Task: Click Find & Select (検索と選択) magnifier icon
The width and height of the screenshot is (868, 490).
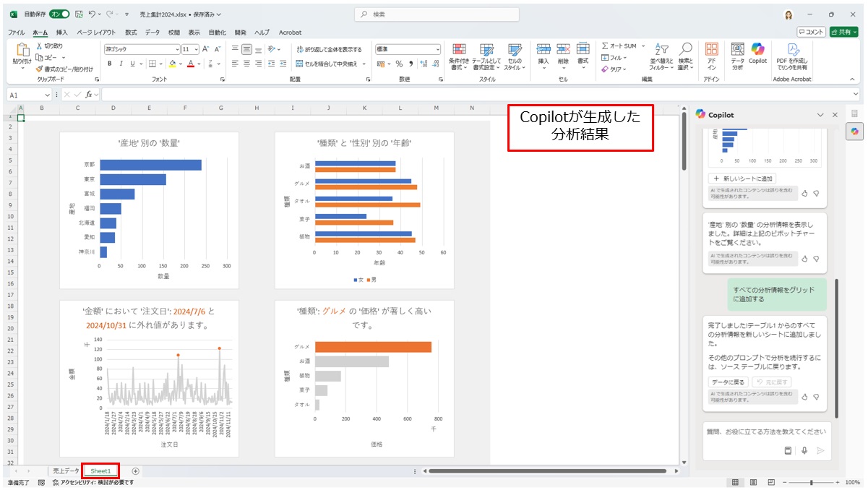Action: pos(685,49)
